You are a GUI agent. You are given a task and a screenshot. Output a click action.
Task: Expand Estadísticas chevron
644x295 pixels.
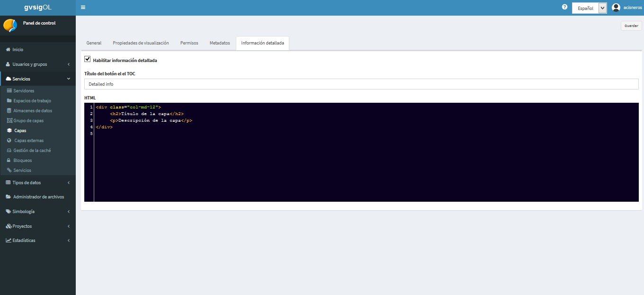coord(68,241)
